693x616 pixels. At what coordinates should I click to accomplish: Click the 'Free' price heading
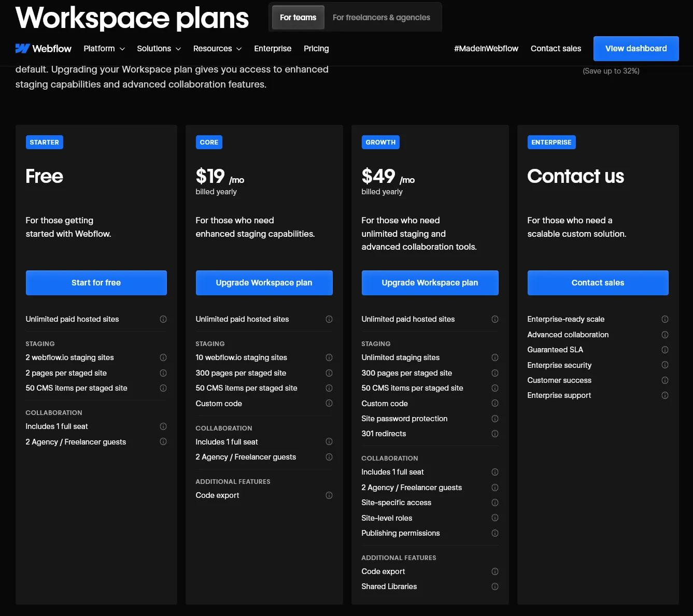click(45, 176)
